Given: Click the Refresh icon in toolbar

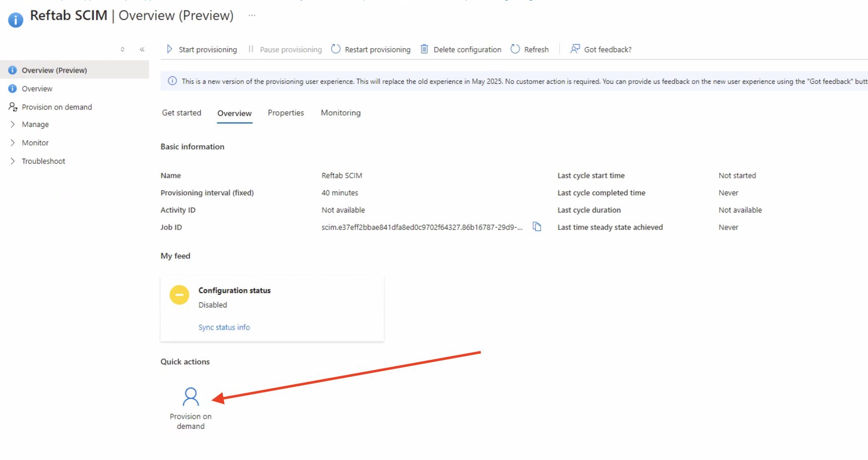Looking at the screenshot, I should pyautogui.click(x=515, y=49).
